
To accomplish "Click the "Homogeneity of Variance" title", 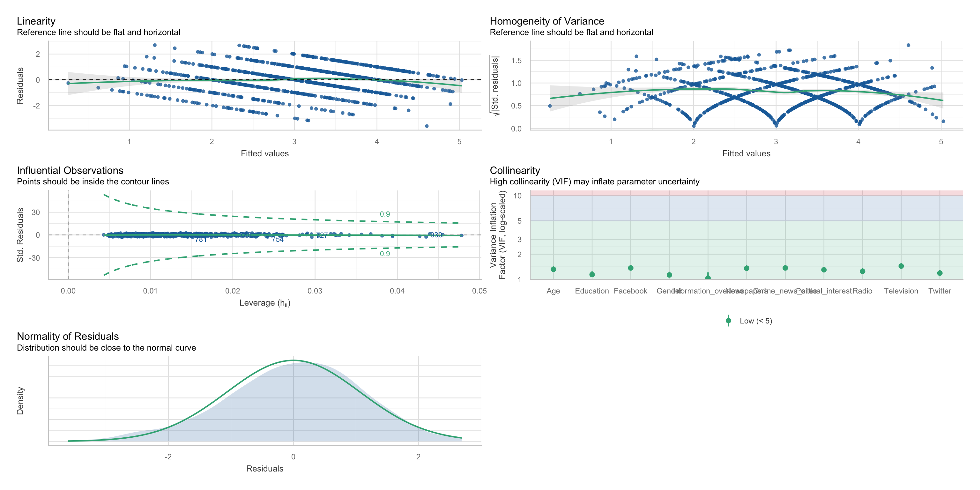I will click(547, 21).
